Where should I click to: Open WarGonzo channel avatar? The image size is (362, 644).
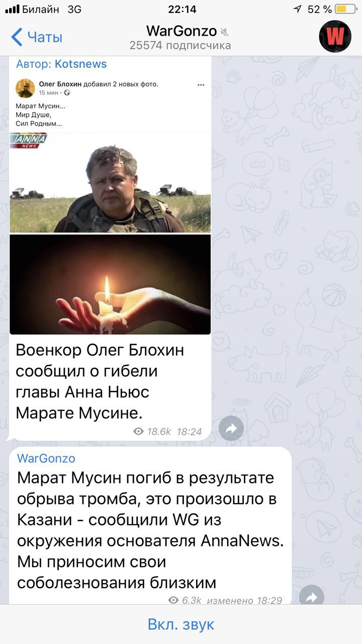pos(334,36)
